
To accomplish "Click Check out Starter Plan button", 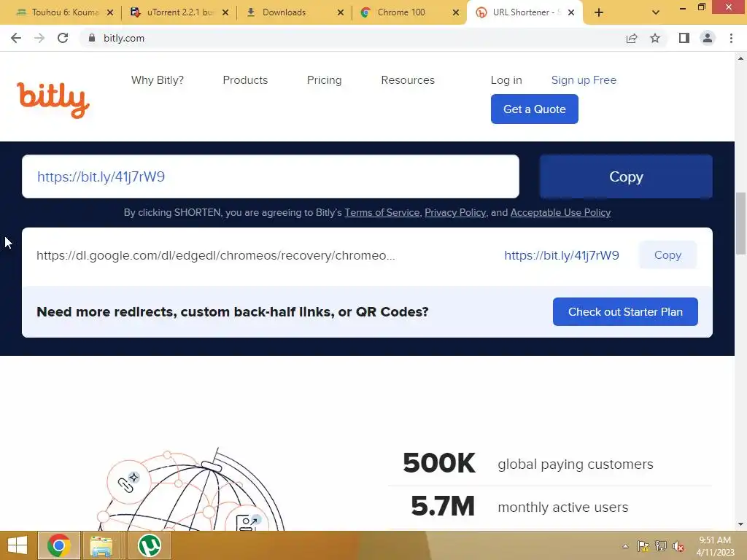I will (625, 312).
